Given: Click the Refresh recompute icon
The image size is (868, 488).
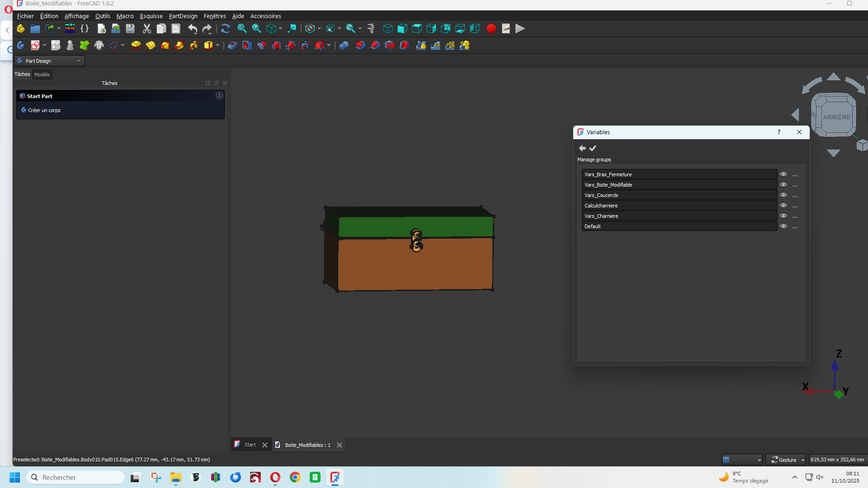Looking at the screenshot, I should [x=226, y=28].
